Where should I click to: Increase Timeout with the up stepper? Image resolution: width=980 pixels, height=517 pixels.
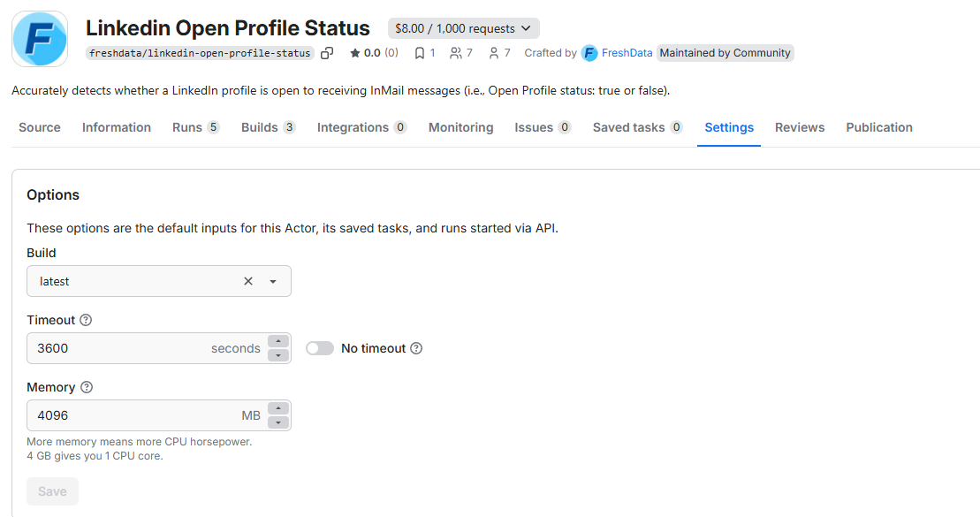[278, 341]
